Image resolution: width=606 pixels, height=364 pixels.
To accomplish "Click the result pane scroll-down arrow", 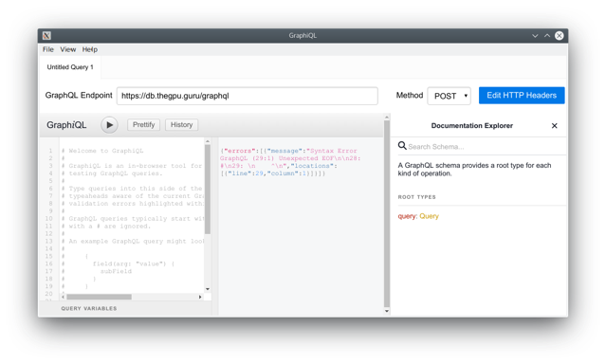I will (x=387, y=311).
